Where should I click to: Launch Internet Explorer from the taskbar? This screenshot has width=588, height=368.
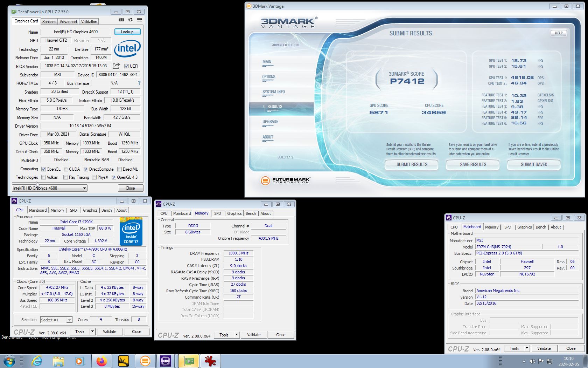(x=36, y=361)
